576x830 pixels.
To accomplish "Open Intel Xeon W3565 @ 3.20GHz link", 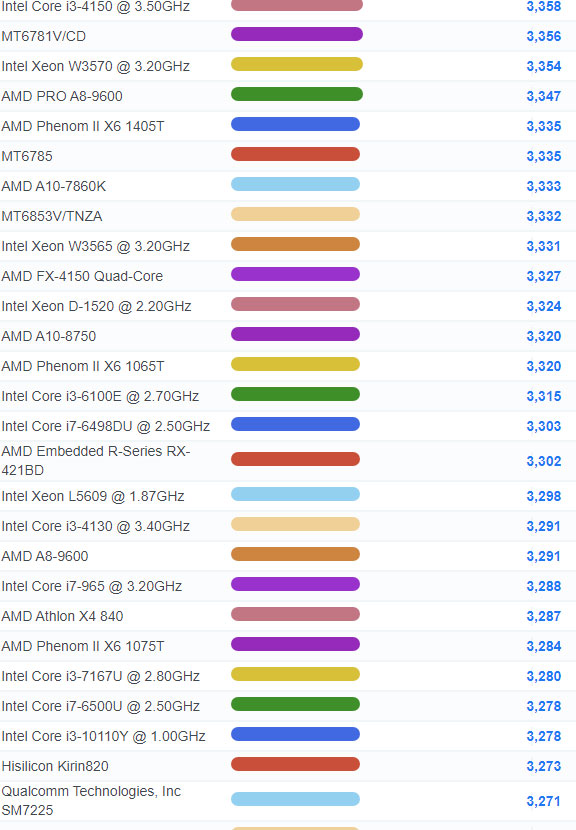I will pos(96,246).
